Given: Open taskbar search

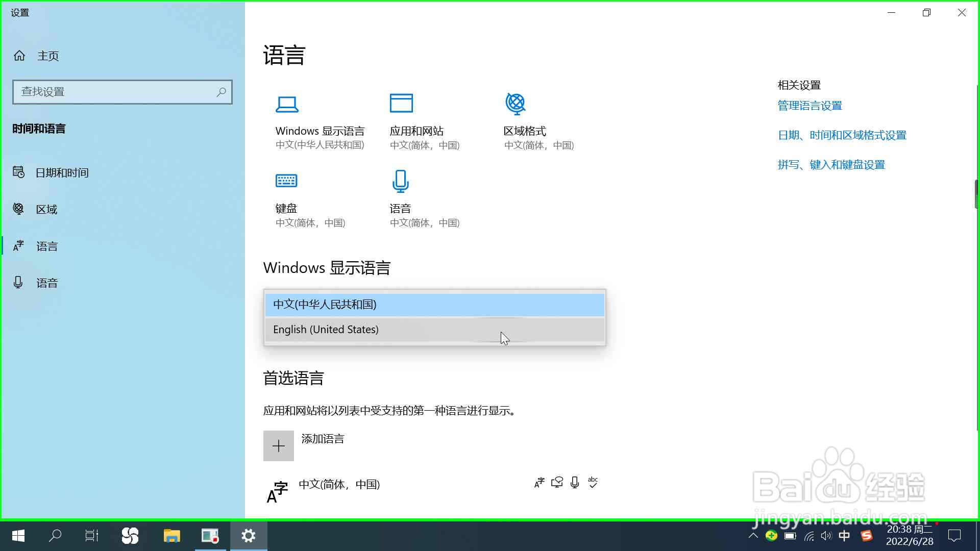Looking at the screenshot, I should click(x=55, y=536).
